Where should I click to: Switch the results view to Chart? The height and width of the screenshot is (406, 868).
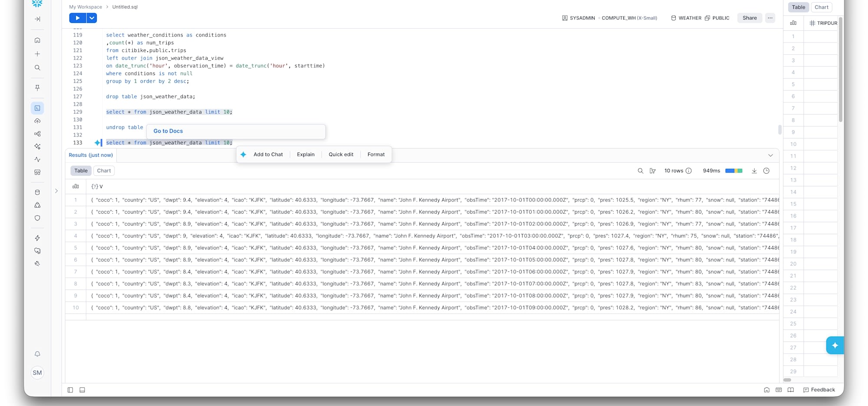tap(104, 171)
